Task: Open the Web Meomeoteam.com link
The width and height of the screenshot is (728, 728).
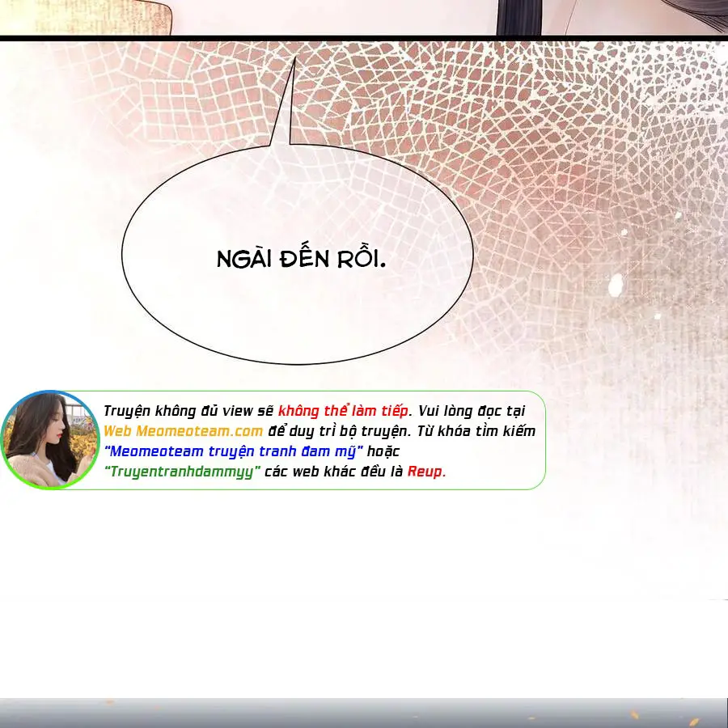Action: click(183, 431)
